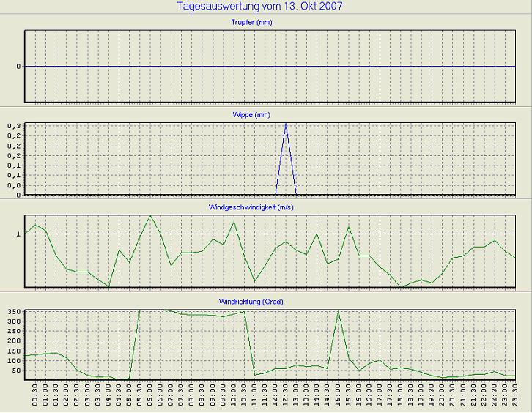Select the 06:00 time axis label
532x413 pixels.
150,397
